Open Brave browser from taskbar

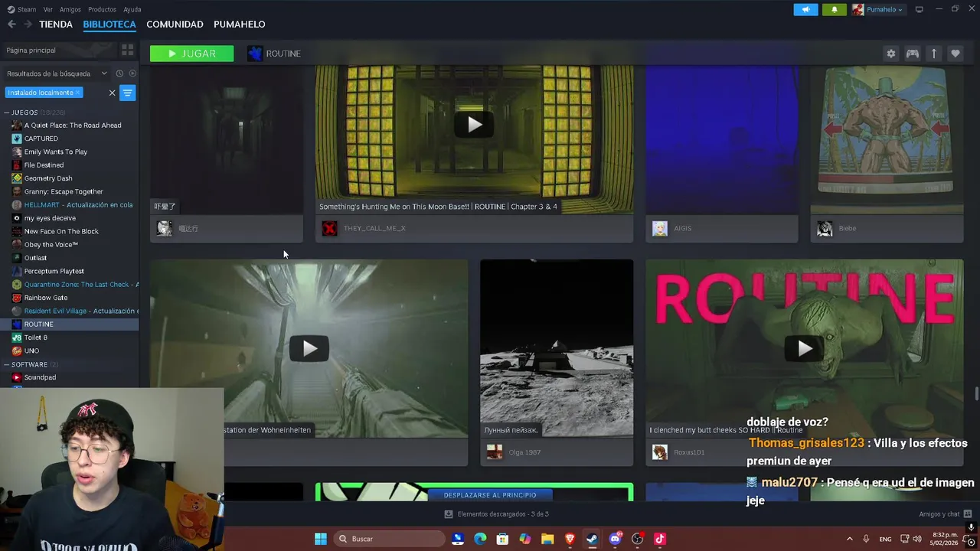570,539
